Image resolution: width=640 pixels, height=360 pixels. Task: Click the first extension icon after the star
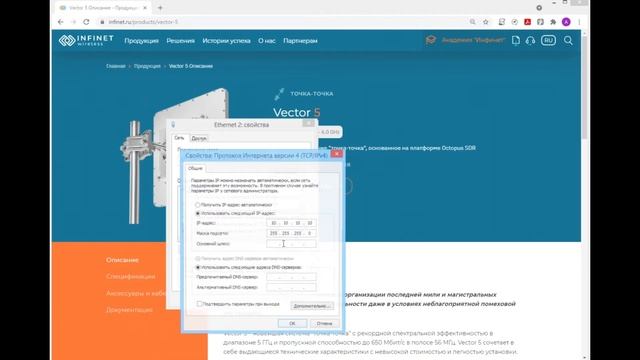pyautogui.click(x=502, y=22)
